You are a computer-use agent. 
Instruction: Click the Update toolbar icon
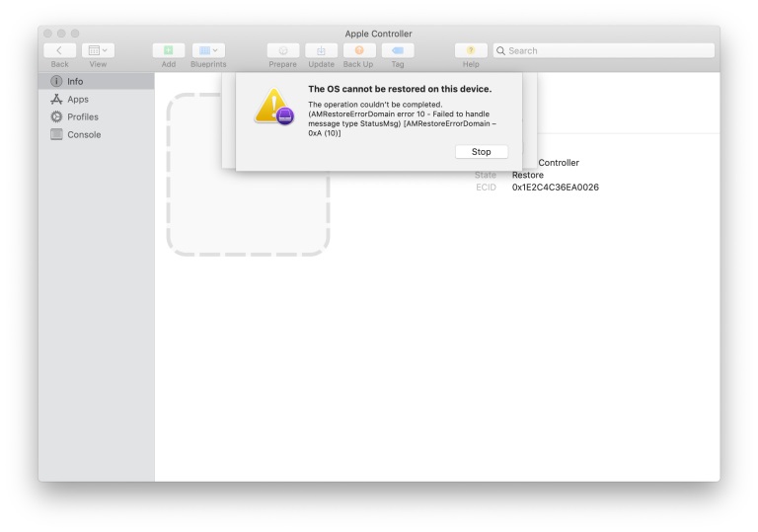pos(322,50)
